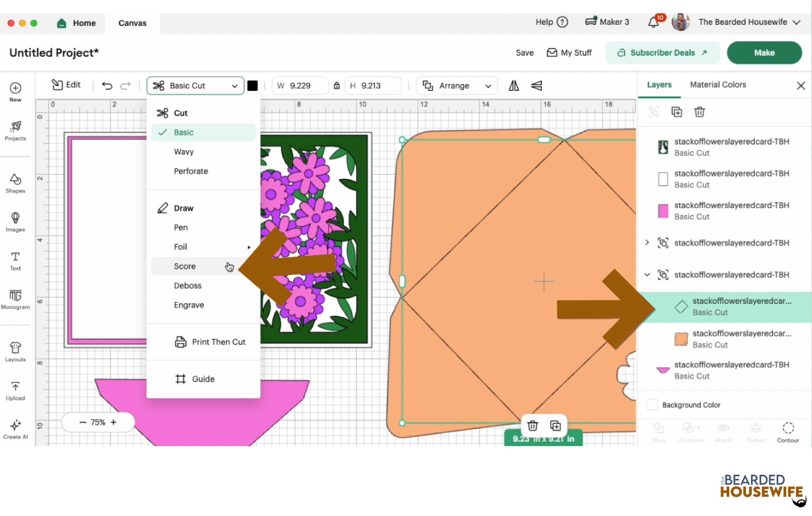This screenshot has height=516, width=812.
Task: Open the Images library icon
Action: click(15, 222)
